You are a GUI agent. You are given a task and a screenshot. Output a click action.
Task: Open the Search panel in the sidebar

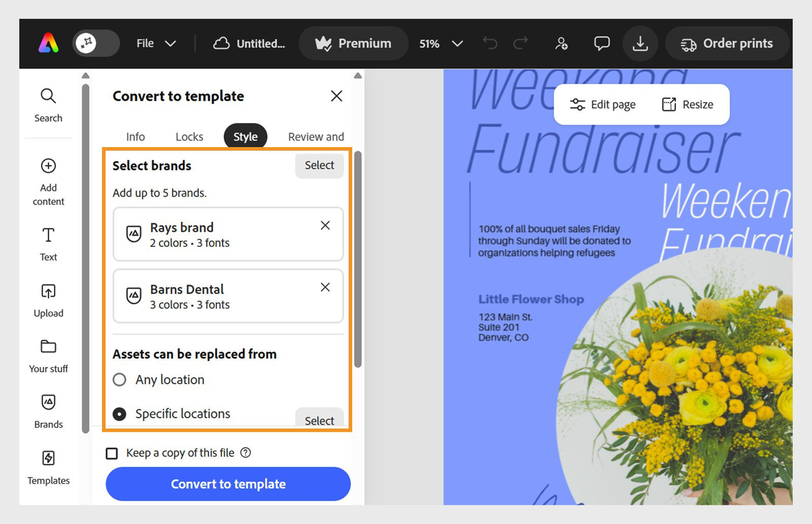[48, 104]
